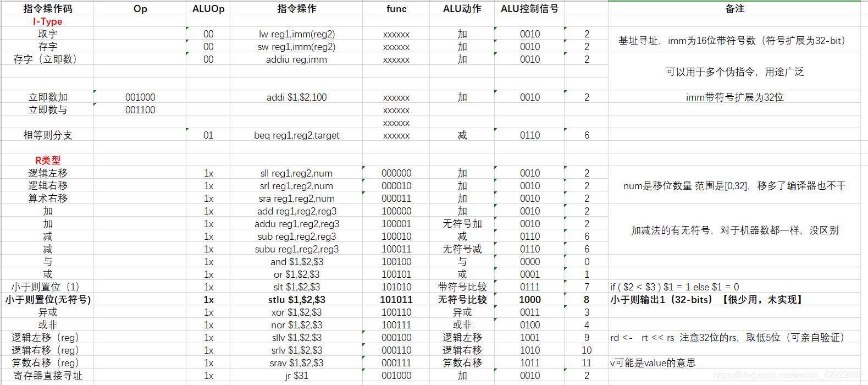Select the Op column header cell

(x=140, y=9)
